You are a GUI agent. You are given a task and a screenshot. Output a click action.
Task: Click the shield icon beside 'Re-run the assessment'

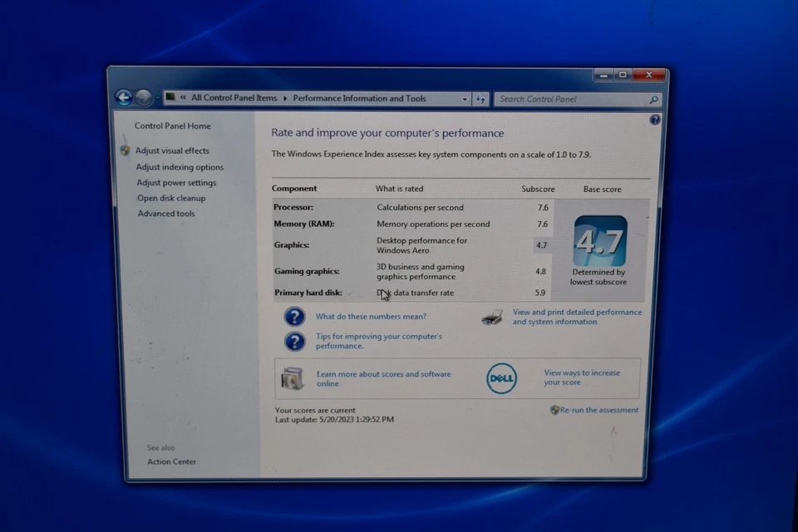pyautogui.click(x=554, y=410)
